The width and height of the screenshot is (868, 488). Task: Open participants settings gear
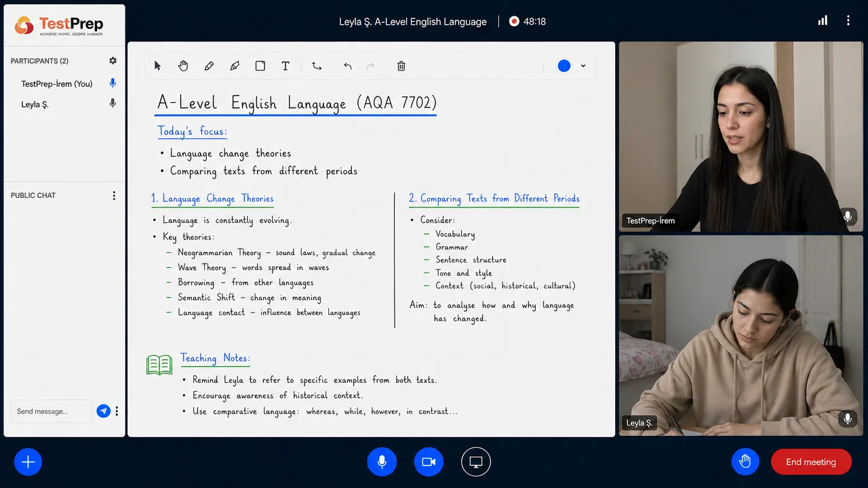(113, 60)
